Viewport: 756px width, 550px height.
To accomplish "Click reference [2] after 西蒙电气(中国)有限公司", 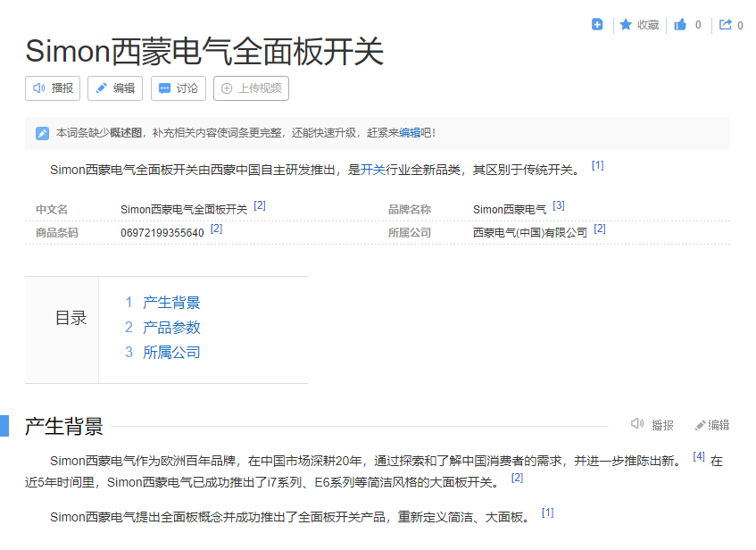I will [x=600, y=229].
